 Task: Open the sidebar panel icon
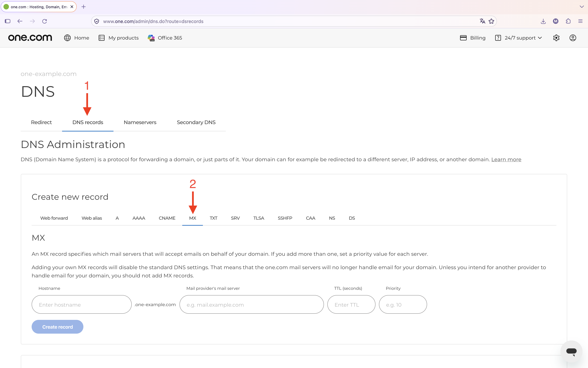[x=8, y=21]
